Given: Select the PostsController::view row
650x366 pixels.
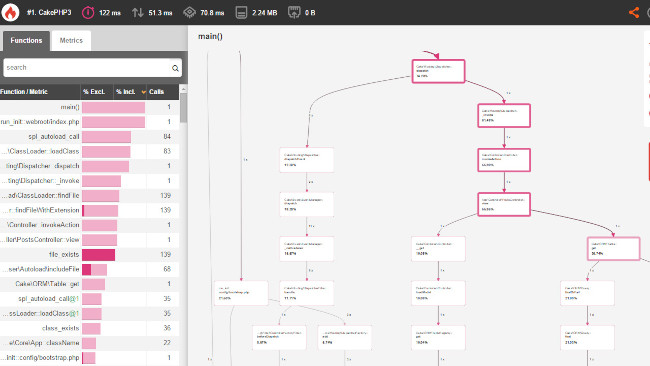Looking at the screenshot, I should (90, 240).
